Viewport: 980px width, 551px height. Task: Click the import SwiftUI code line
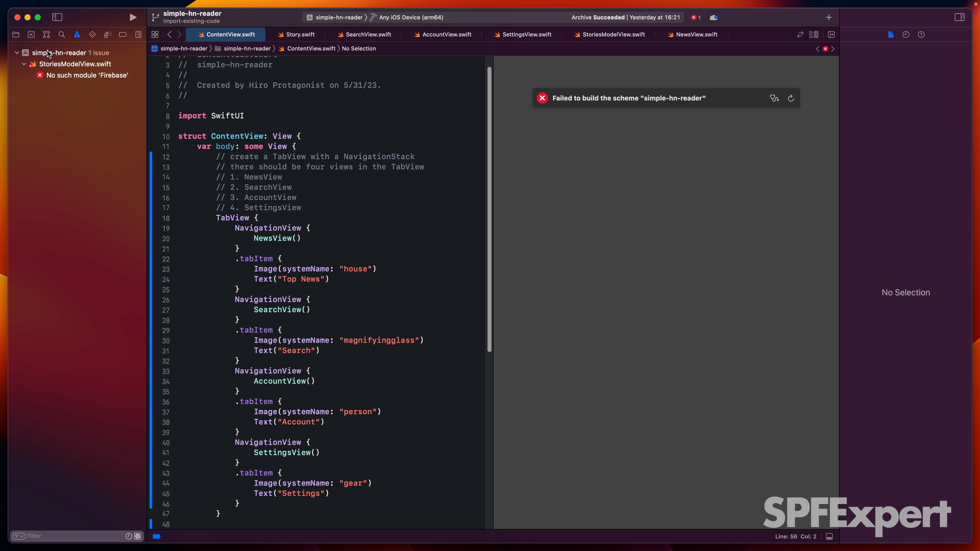pyautogui.click(x=211, y=116)
